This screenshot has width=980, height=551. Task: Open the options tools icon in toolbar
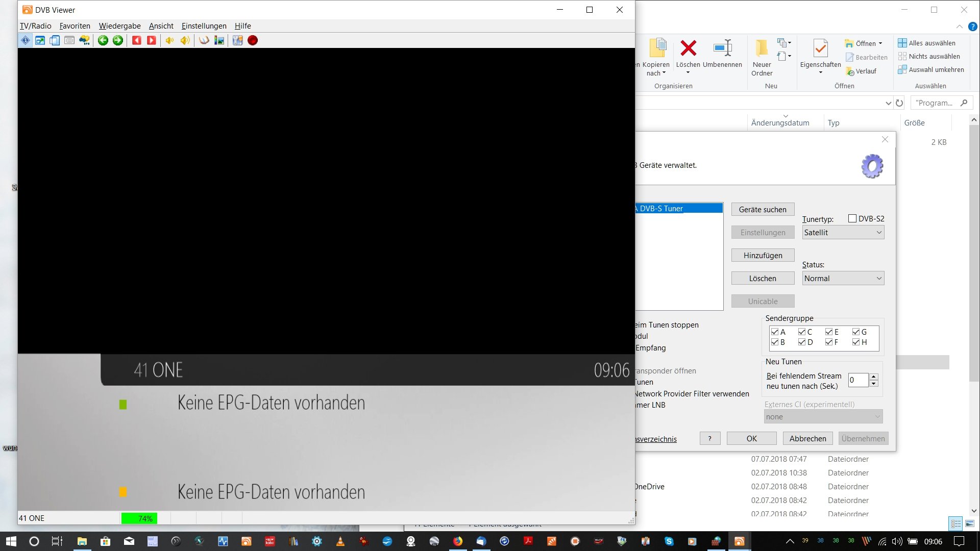pyautogui.click(x=238, y=40)
